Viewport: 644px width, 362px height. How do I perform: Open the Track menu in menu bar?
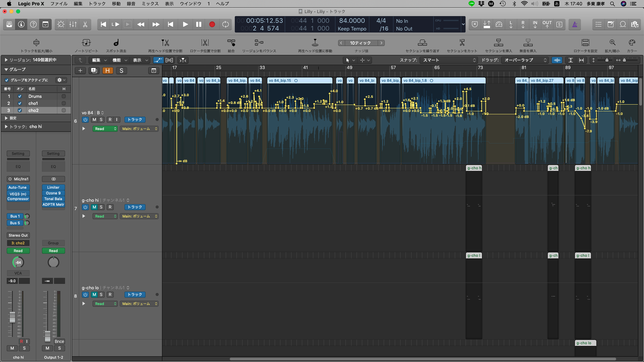pyautogui.click(x=97, y=4)
